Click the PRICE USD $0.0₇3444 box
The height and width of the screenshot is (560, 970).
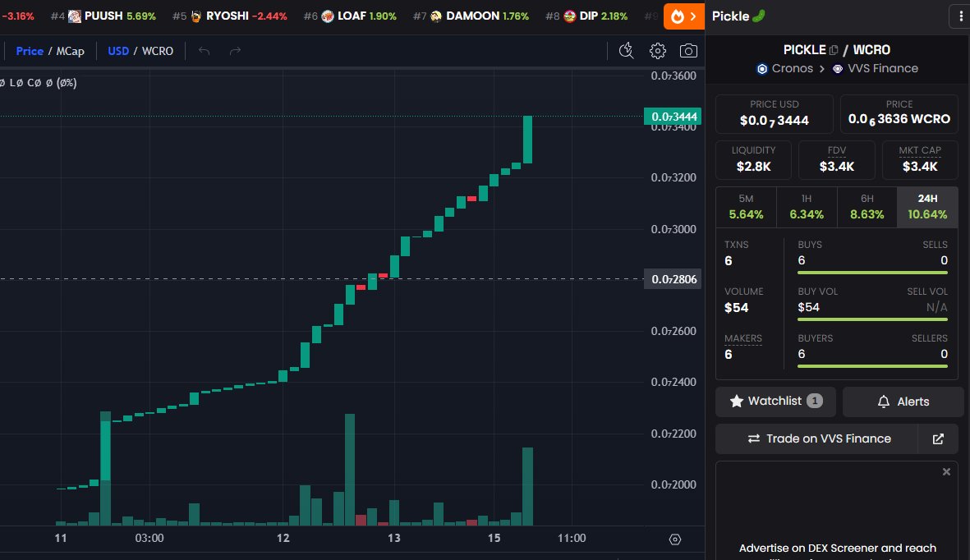click(775, 114)
